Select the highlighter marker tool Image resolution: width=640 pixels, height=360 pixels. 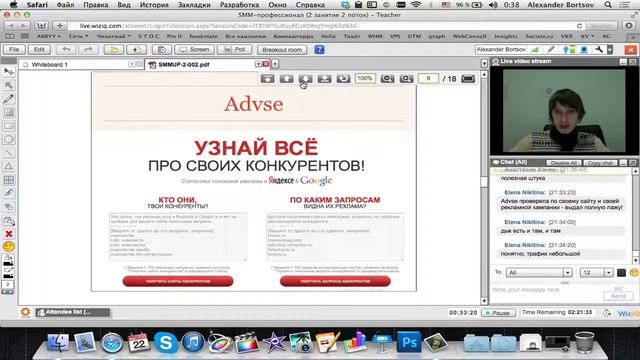point(9,193)
